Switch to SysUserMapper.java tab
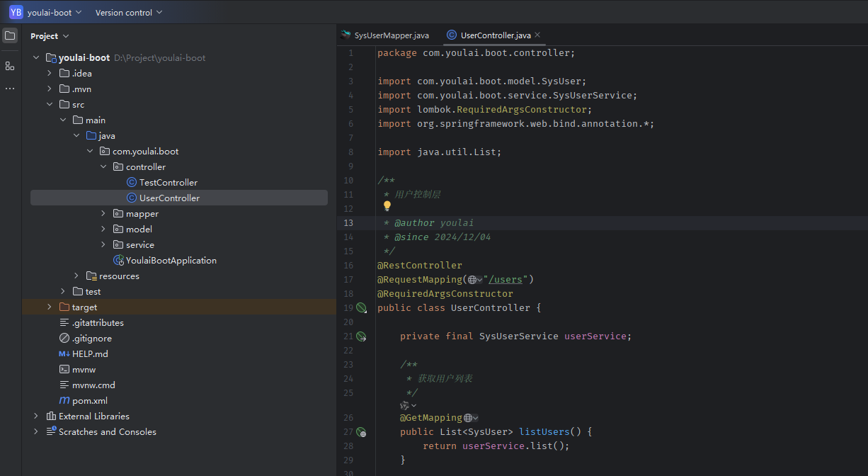Image resolution: width=868 pixels, height=476 pixels. coord(385,35)
